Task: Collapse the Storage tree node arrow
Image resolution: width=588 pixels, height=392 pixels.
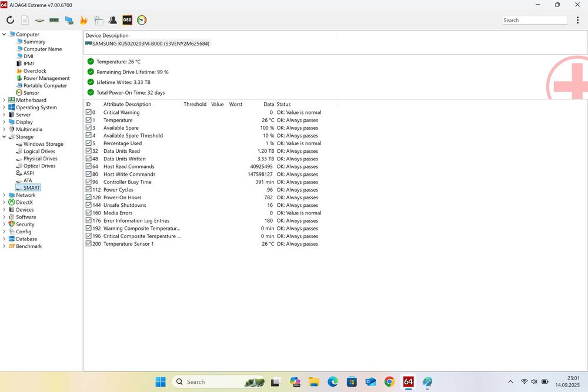Action: point(4,137)
